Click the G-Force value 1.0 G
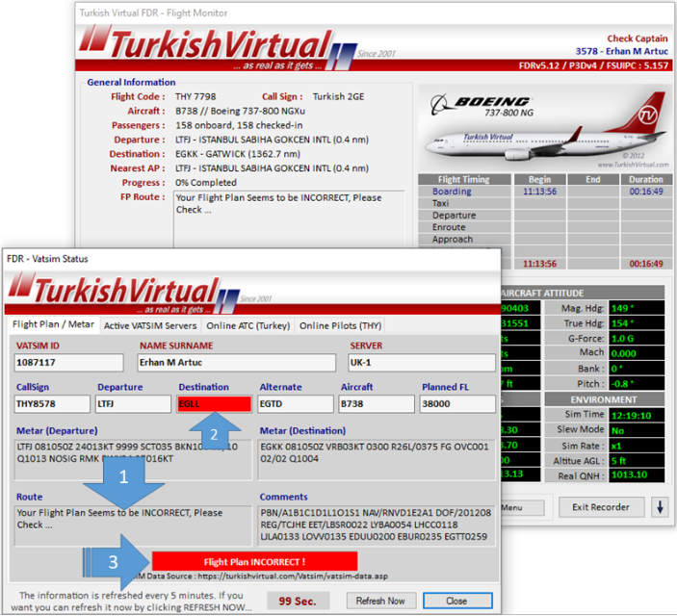 coord(637,339)
